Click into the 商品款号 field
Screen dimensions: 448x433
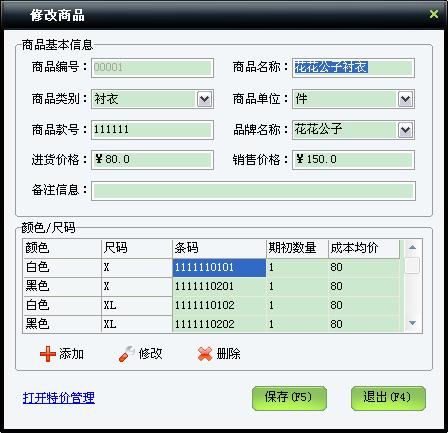coord(152,130)
